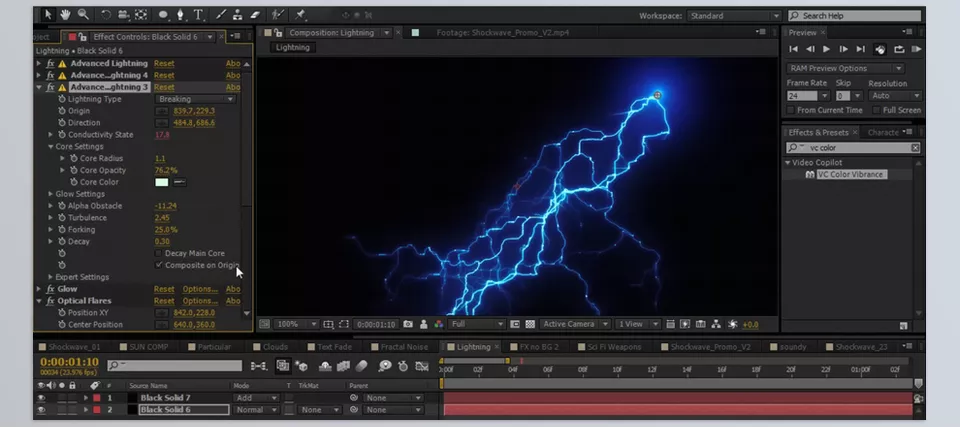
Task: Open the Core Color swatch
Action: (x=162, y=182)
